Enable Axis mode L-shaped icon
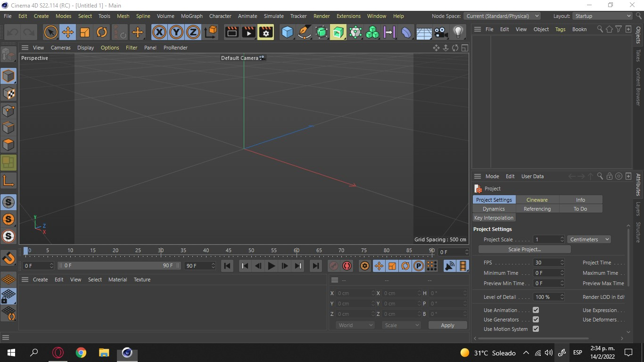 point(8,181)
